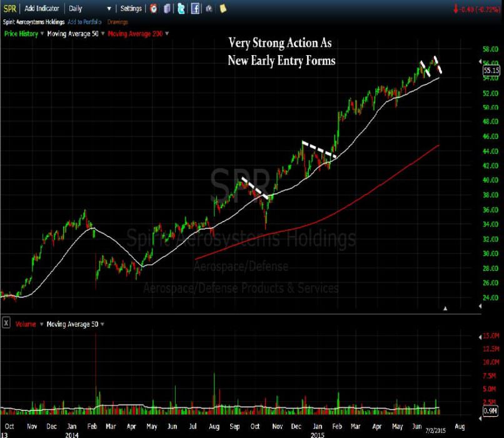Click the camera snapshot icon
Viewport: 504px width, 438px height.
[x=209, y=9]
